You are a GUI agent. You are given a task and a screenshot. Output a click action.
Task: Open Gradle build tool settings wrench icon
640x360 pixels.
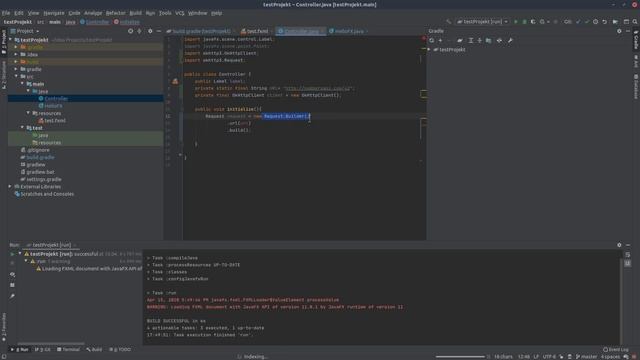click(x=510, y=40)
